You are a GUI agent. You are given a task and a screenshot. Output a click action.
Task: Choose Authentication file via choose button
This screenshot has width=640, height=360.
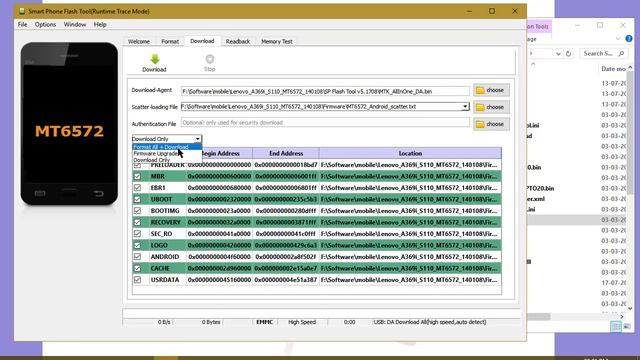pos(491,124)
